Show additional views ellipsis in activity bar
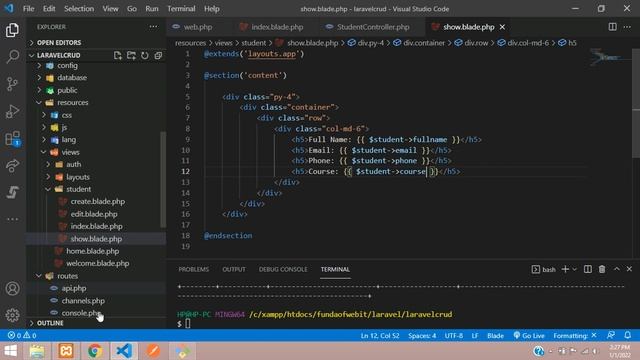Image resolution: width=640 pixels, height=360 pixels. 12,219
